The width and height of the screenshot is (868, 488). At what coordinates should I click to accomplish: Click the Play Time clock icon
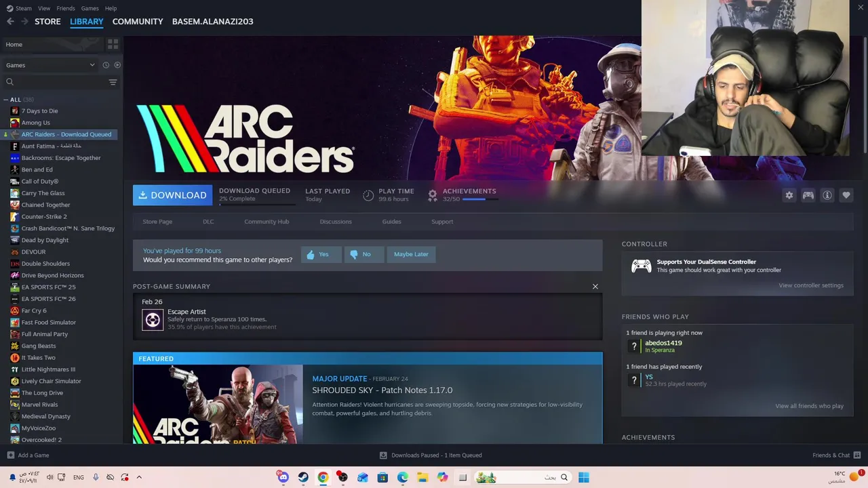pos(368,195)
